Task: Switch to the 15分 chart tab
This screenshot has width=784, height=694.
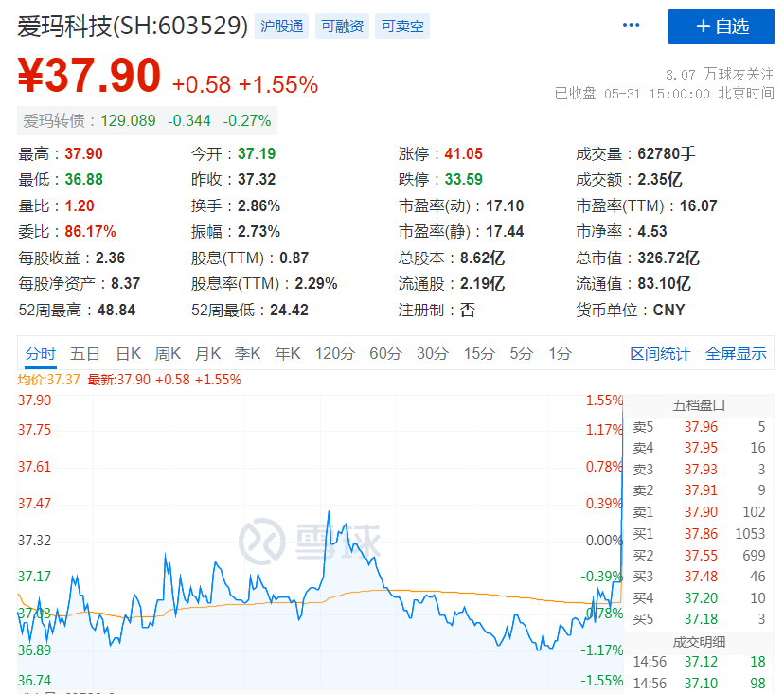Action: [479, 353]
